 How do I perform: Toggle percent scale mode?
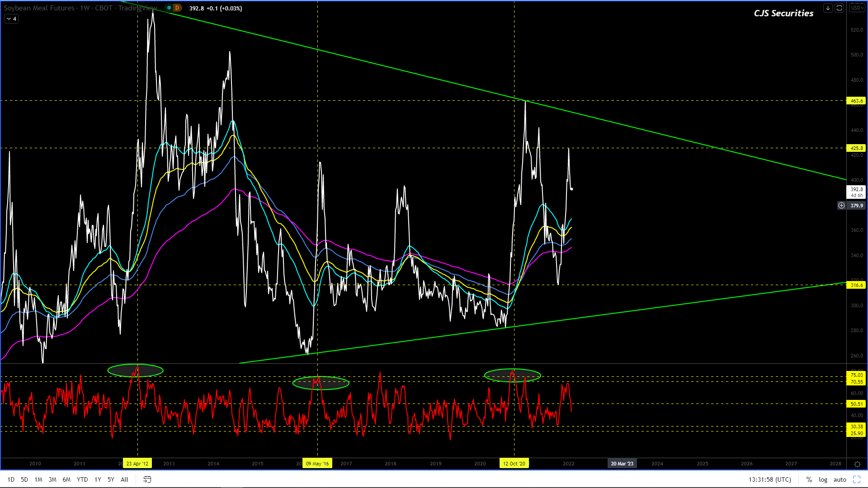(809, 479)
